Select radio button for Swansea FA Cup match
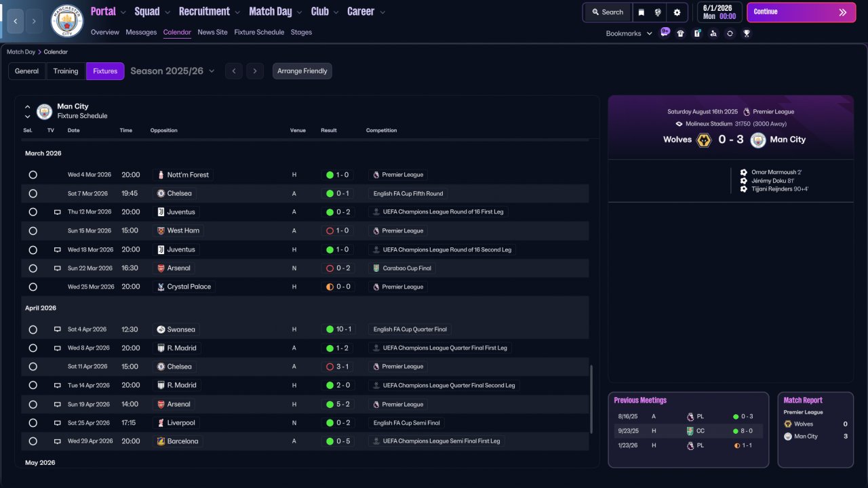Viewport: 868px width, 488px height. [33, 329]
